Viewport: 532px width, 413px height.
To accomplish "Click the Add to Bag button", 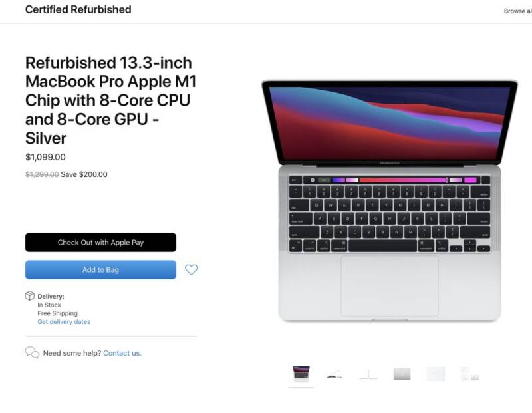I will tap(100, 270).
